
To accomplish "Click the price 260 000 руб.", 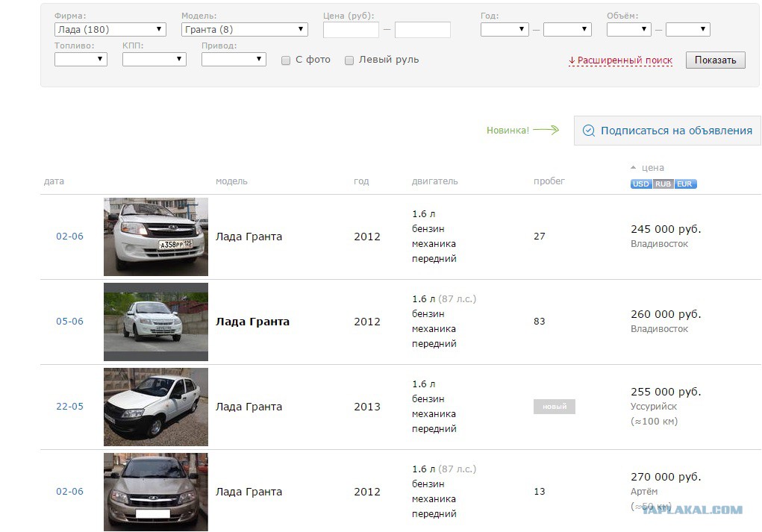I will 666,314.
